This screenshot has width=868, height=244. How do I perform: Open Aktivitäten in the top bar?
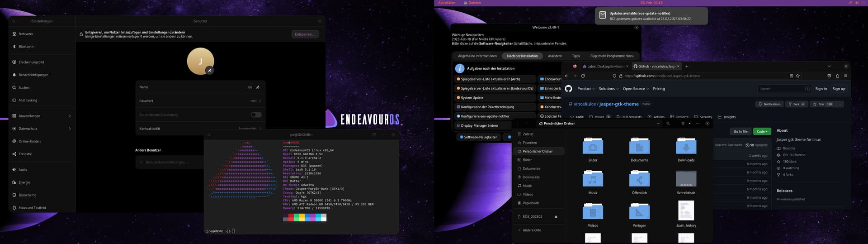point(447,3)
